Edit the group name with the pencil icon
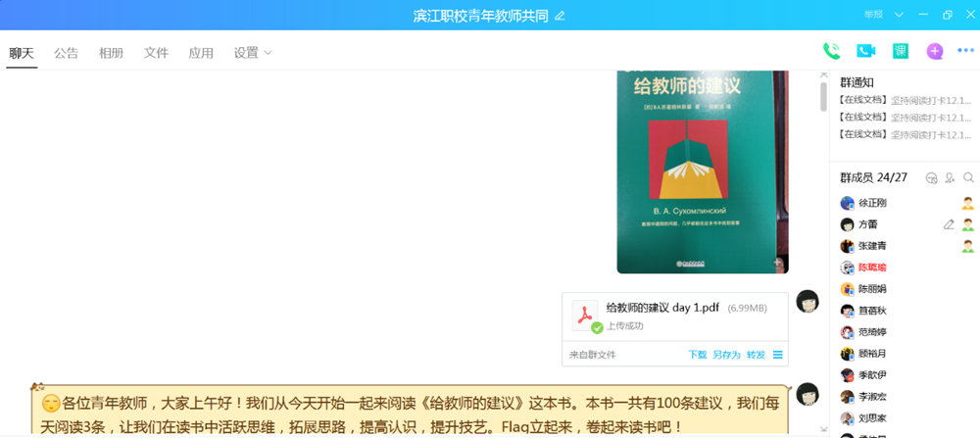 pos(560,16)
